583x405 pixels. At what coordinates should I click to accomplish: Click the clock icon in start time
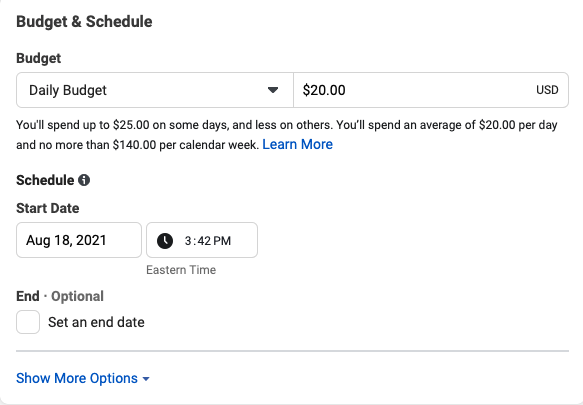[x=165, y=241]
